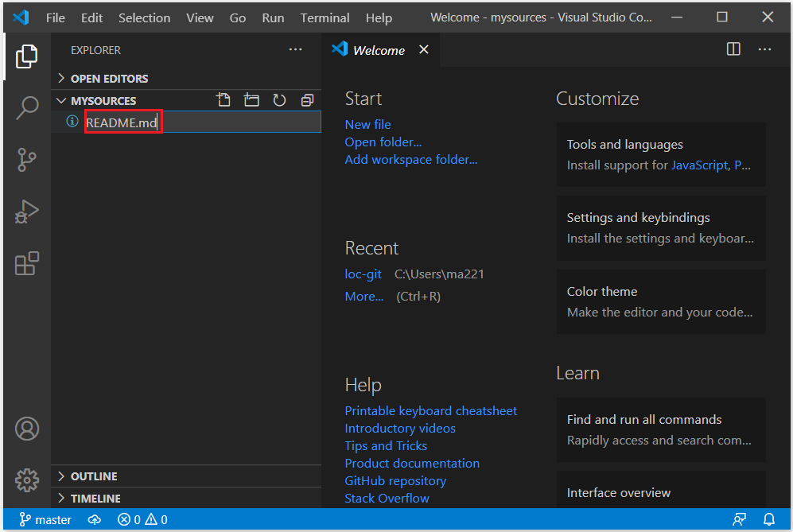Click the master branch indicator in status bar

point(45,519)
